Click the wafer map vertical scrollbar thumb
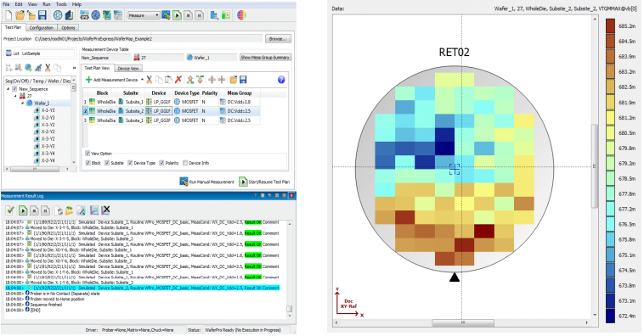This screenshot has width=644, height=336. (x=595, y=166)
